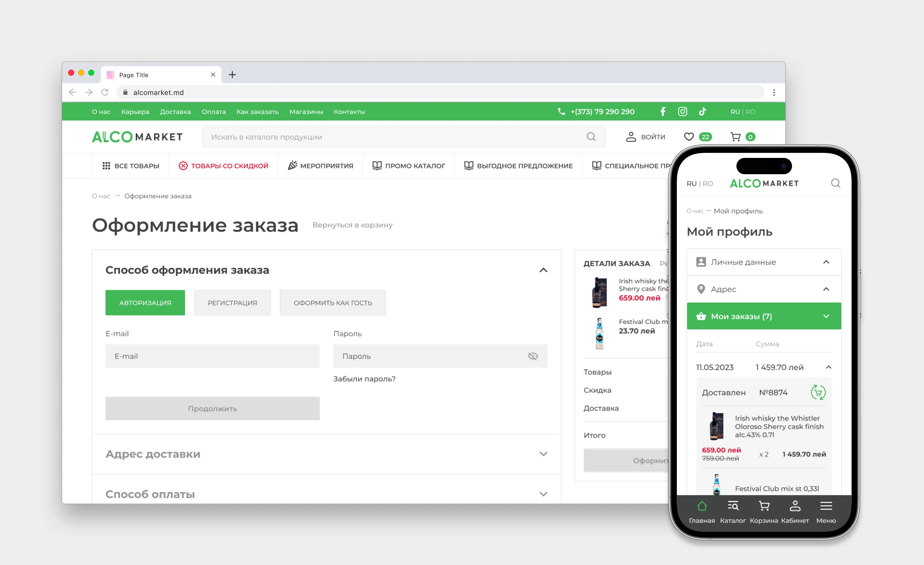Screen dimensions: 924x565
Task: Tap the mobile search magnifier icon
Action: tap(836, 183)
